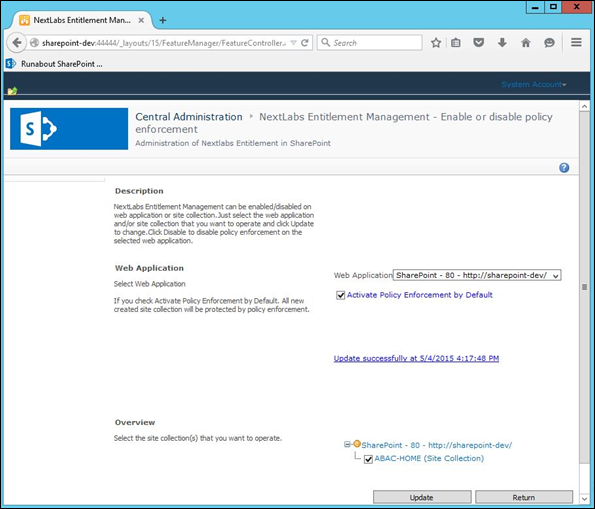The height and width of the screenshot is (509, 595).
Task: Click the page scrollbar up arrow
Action: (x=584, y=106)
